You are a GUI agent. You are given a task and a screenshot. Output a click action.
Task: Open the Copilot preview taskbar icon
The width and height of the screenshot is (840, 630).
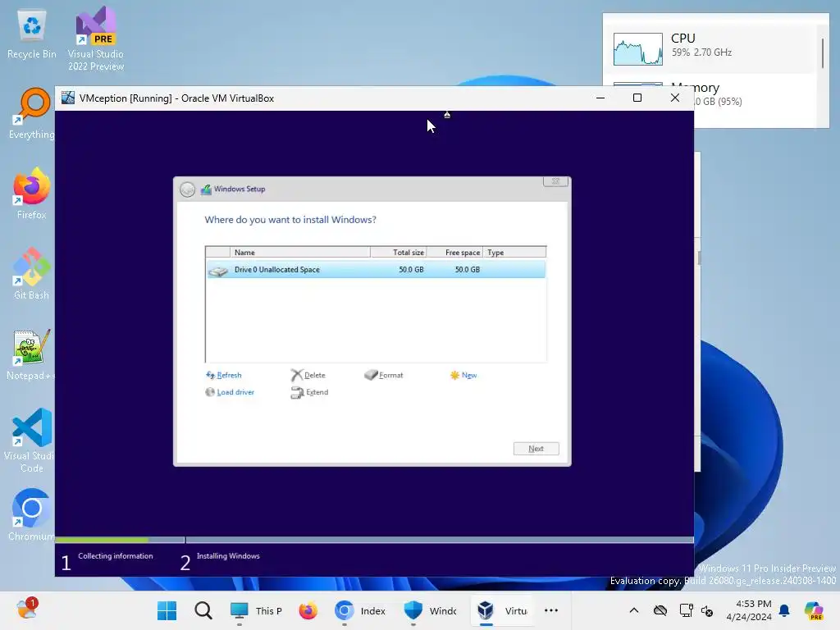pos(814,610)
